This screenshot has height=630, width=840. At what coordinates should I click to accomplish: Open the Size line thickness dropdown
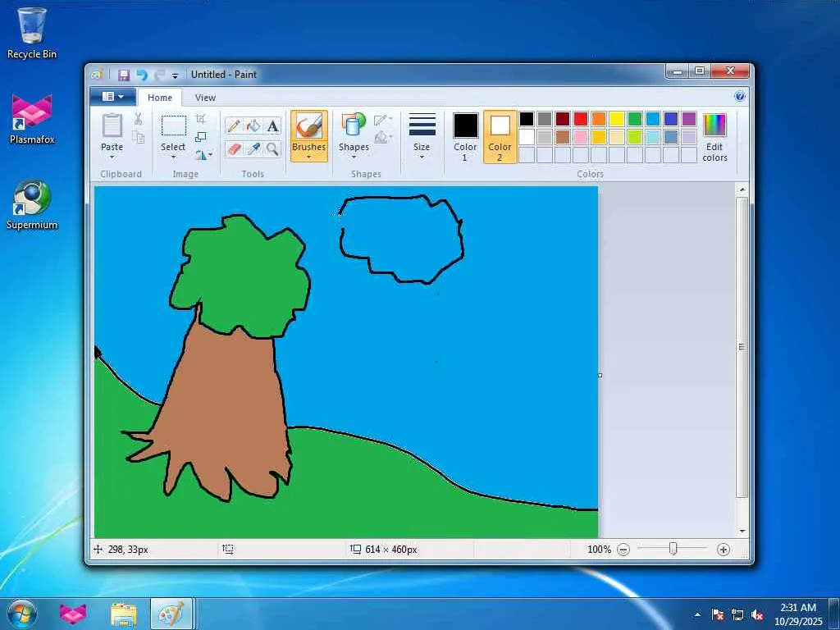pyautogui.click(x=422, y=136)
